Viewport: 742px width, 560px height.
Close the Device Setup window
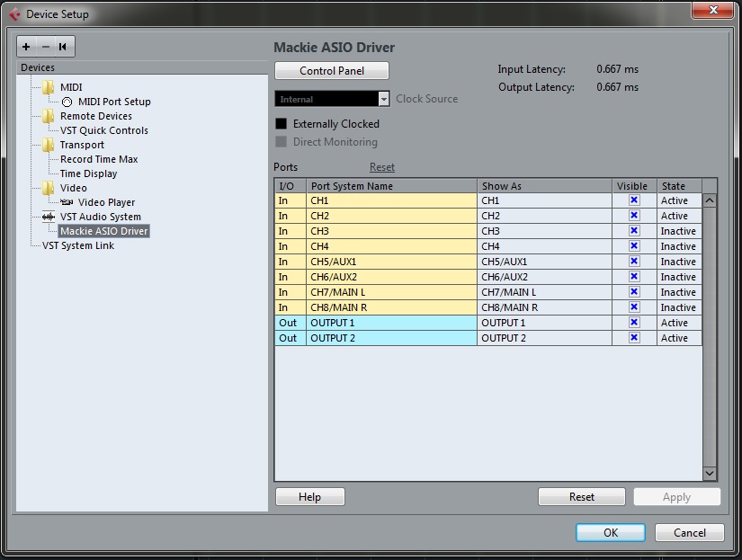coord(713,10)
